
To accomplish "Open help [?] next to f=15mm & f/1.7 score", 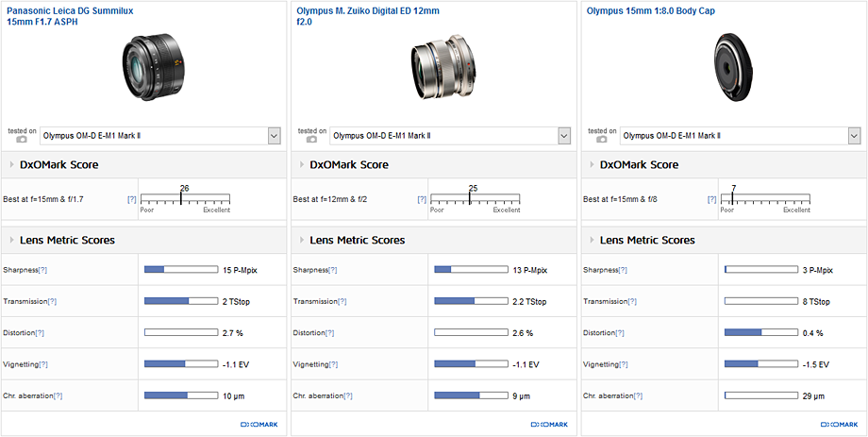I will tap(132, 199).
